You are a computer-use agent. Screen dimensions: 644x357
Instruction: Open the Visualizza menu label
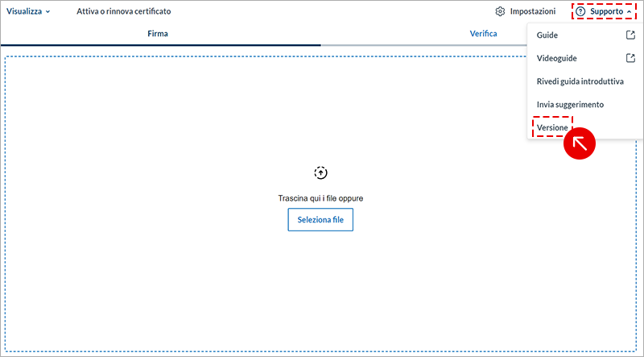(x=23, y=12)
